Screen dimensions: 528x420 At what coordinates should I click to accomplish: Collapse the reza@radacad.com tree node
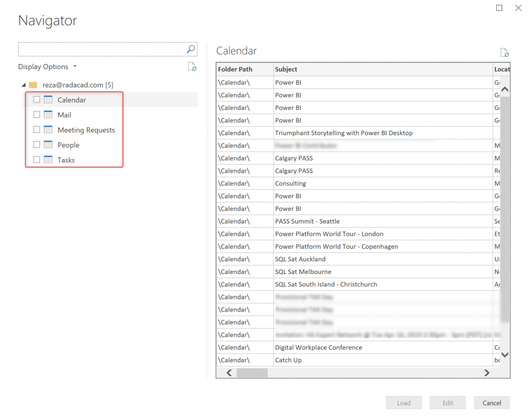point(23,85)
